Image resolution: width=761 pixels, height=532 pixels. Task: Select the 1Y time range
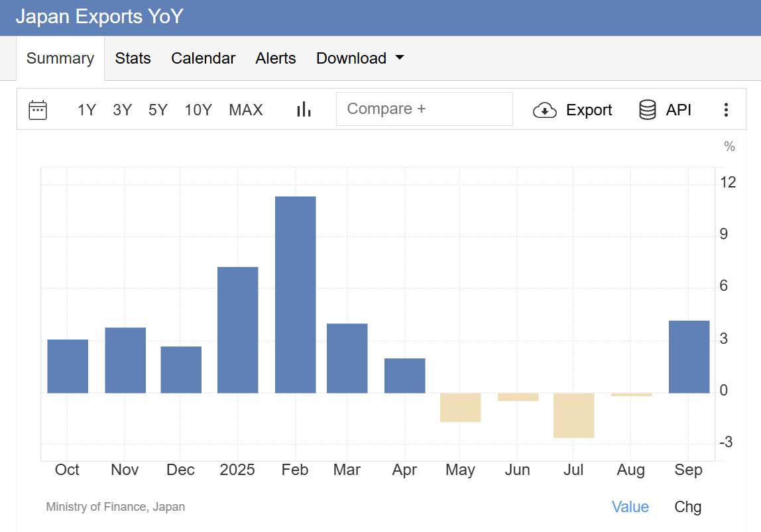click(87, 110)
